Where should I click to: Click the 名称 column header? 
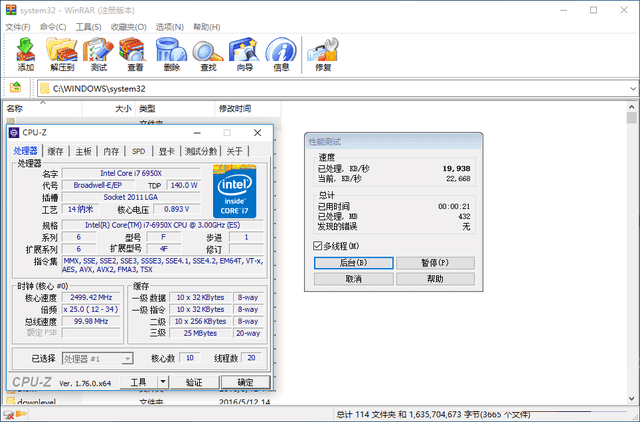[42, 109]
